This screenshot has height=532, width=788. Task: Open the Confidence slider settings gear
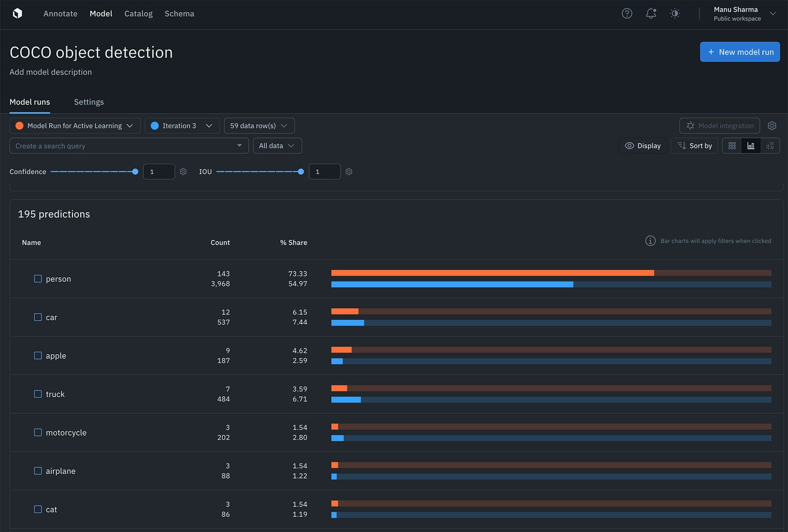(x=183, y=171)
